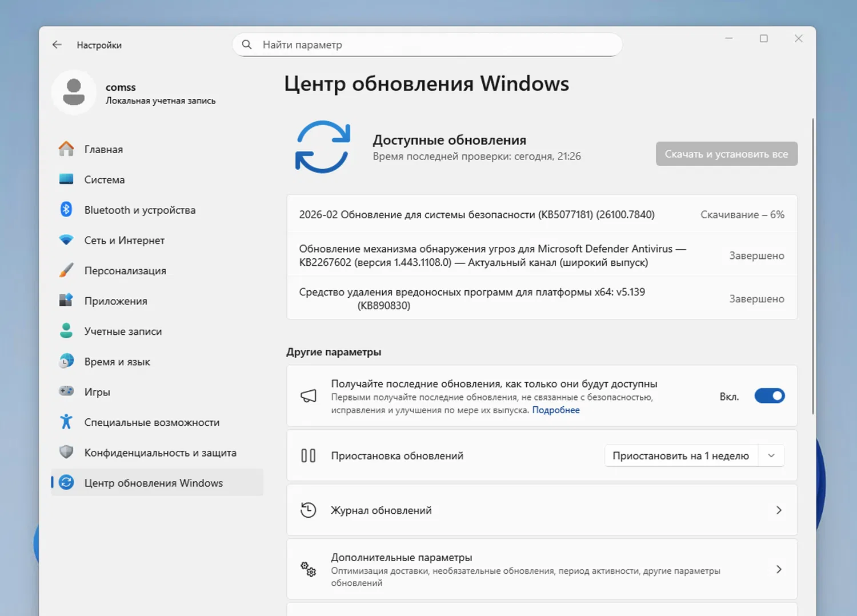Click the large blue sync arrows icon
This screenshot has width=857, height=616.
pyautogui.click(x=323, y=147)
